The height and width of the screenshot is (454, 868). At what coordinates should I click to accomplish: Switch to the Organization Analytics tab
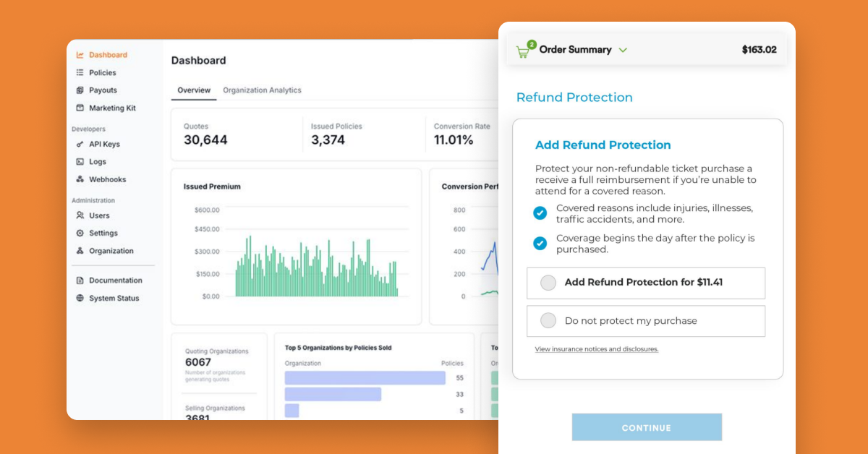tap(262, 90)
